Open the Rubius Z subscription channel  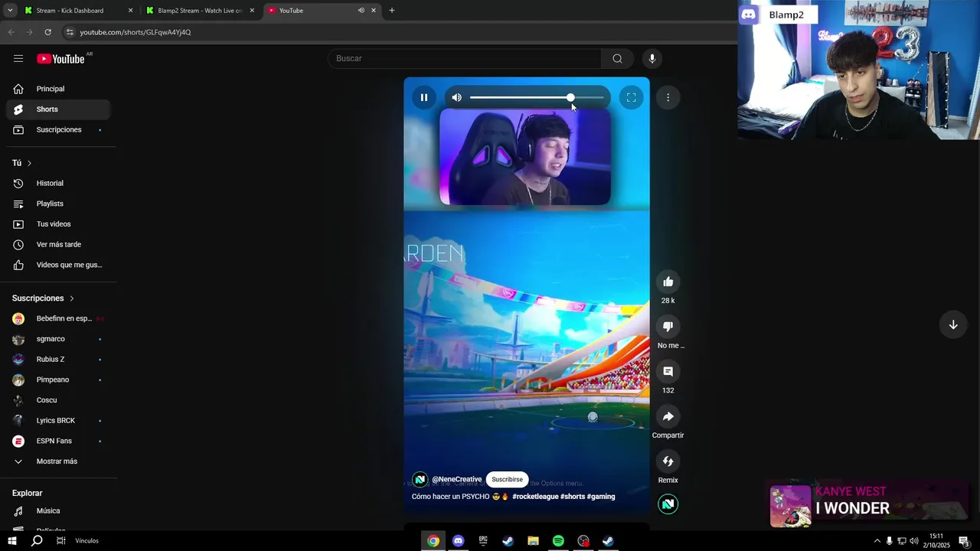(x=58, y=360)
